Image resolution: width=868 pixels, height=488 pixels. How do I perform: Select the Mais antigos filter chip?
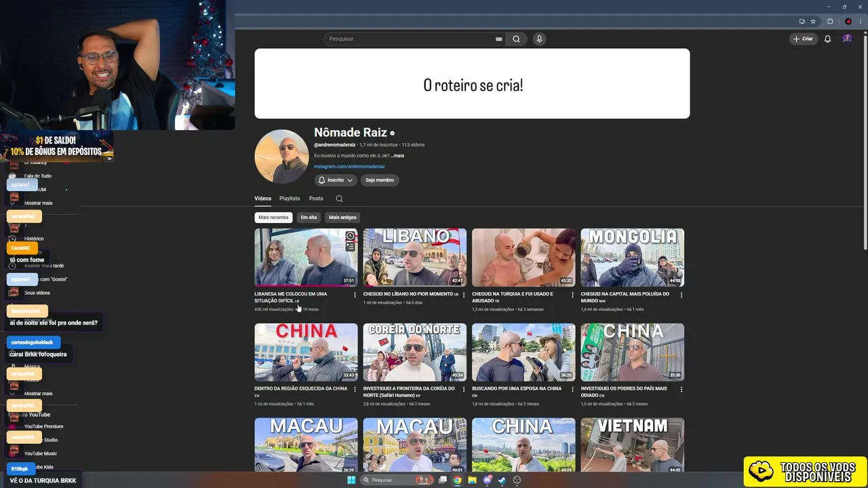tap(342, 218)
